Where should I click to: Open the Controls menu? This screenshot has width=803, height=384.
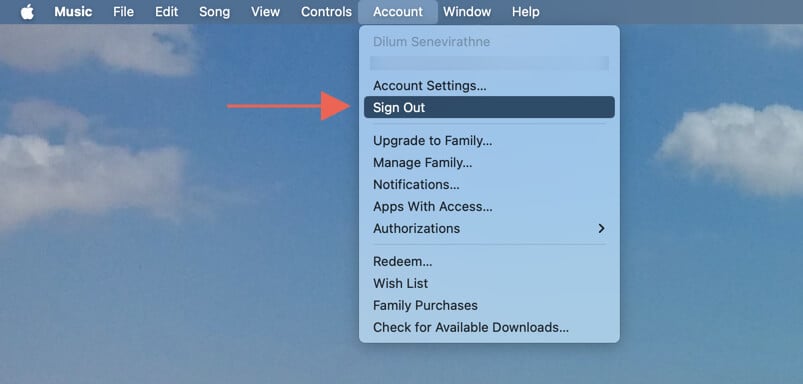coord(326,12)
